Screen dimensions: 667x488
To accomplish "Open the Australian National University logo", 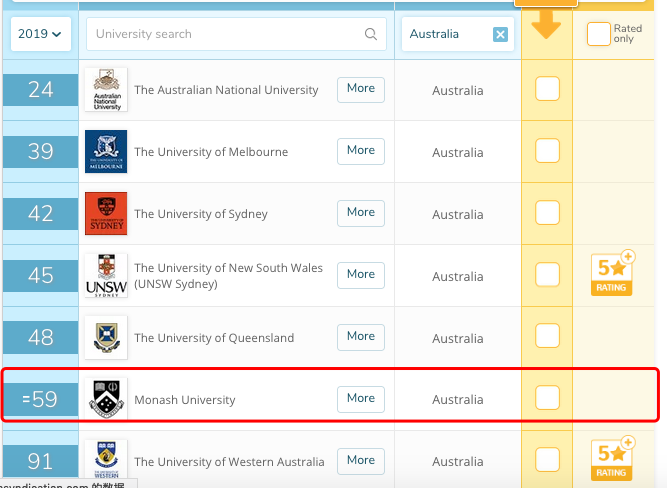I will pyautogui.click(x=106, y=89).
